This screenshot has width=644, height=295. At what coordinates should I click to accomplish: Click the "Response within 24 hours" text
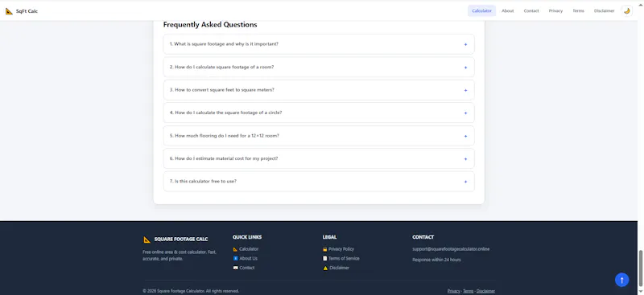click(436, 260)
